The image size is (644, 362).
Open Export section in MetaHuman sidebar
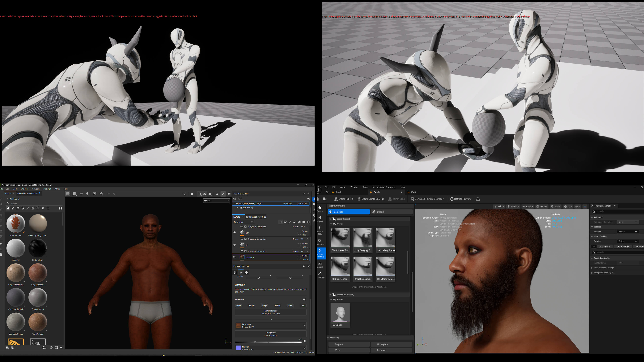[x=320, y=265]
